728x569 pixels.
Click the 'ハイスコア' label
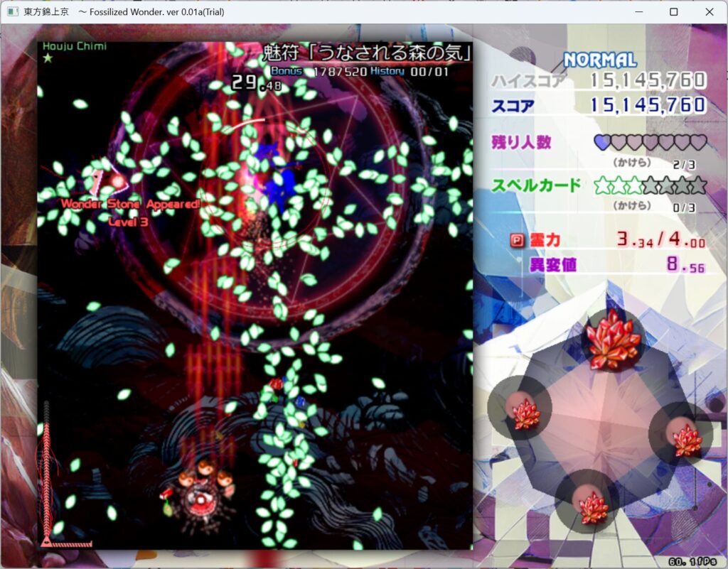(x=529, y=81)
